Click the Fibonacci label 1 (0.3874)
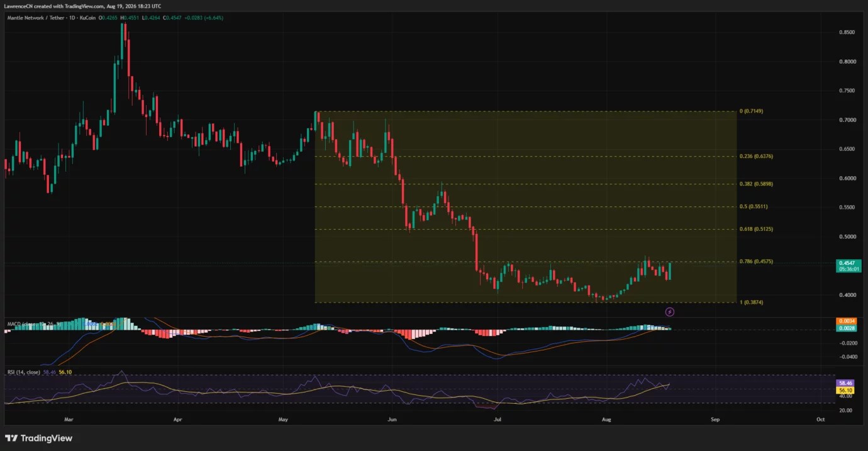Viewport: 868px width, 451px height. tap(752, 303)
